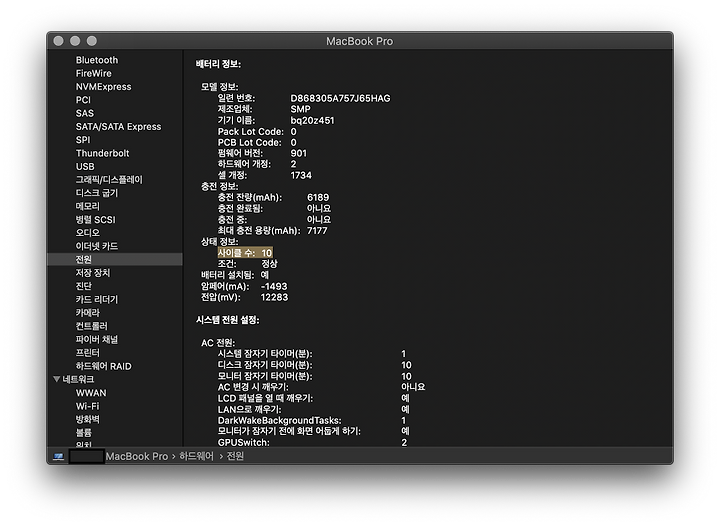Viewport: 720px width, 526px height.
Task: Open SATA/SATA Express sidebar entry
Action: [x=118, y=127]
